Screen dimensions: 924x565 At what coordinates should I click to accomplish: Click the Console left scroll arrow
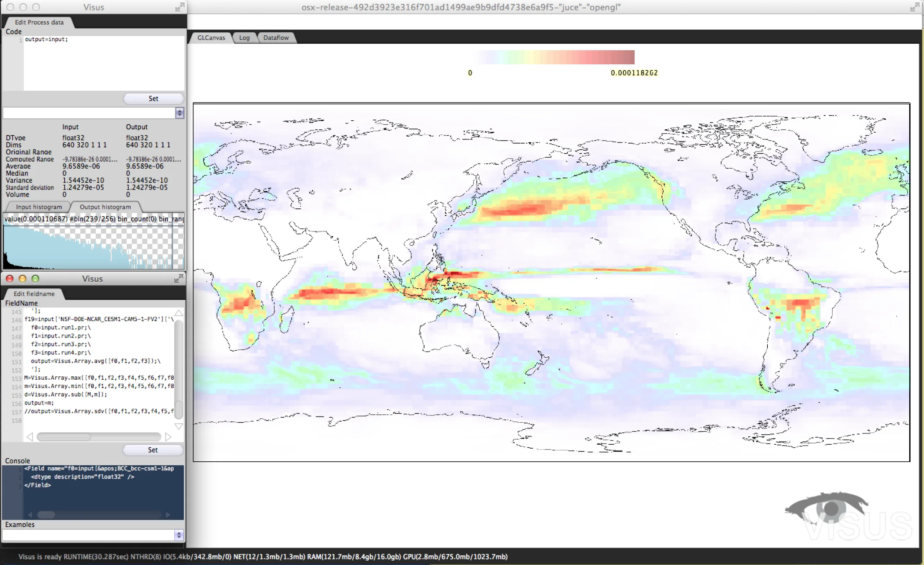tap(30, 515)
